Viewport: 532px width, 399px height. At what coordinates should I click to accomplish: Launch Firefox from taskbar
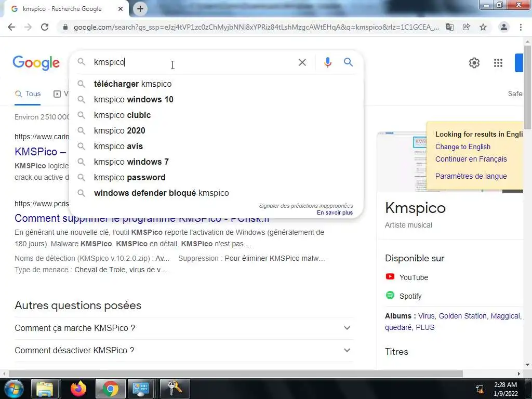pyautogui.click(x=78, y=389)
